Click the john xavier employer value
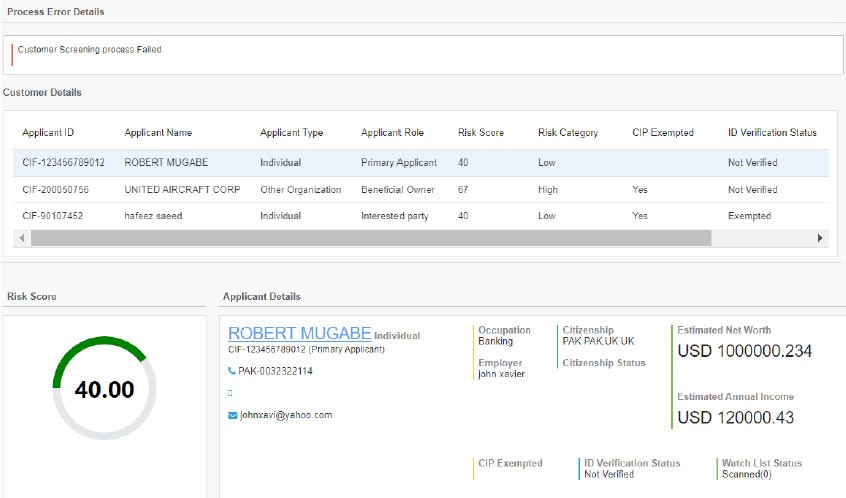Image resolution: width=846 pixels, height=498 pixels. coord(501,374)
